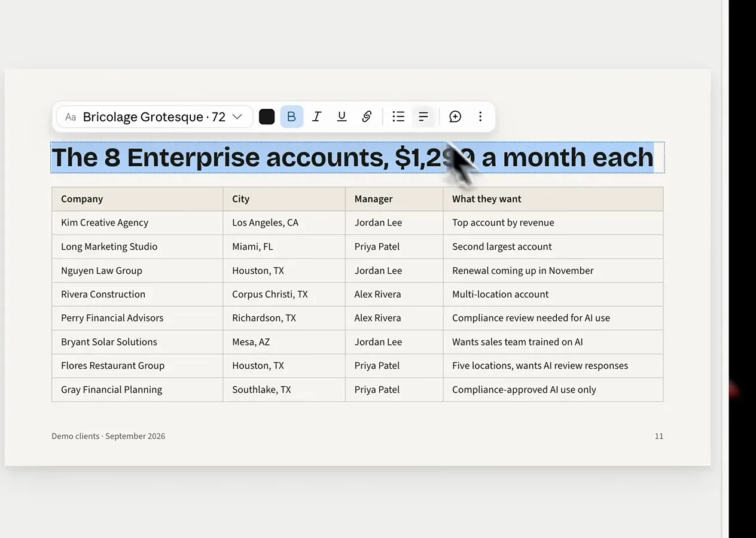This screenshot has height=538, width=756.
Task: Click the Corpus Christi, TX cell
Action: tap(284, 295)
